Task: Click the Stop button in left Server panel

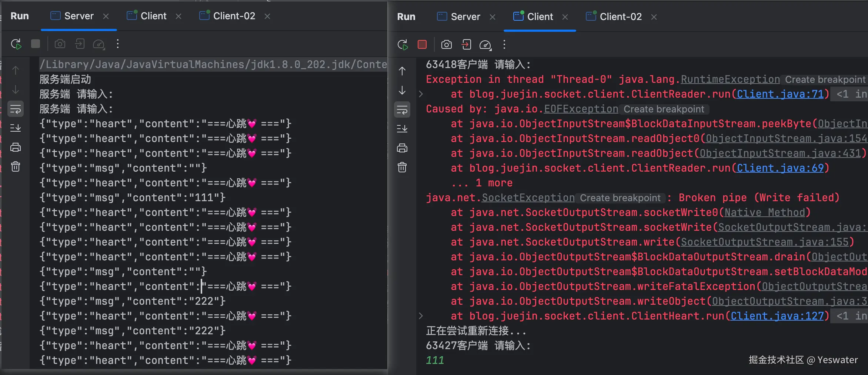Action: (x=36, y=44)
